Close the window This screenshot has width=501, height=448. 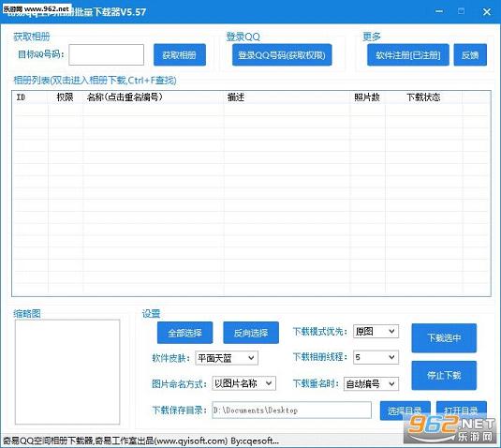(x=487, y=12)
